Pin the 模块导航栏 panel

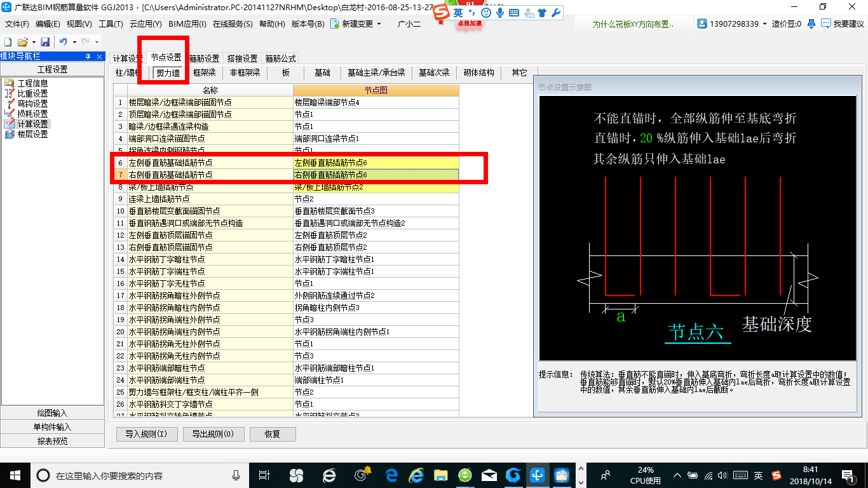(x=88, y=57)
